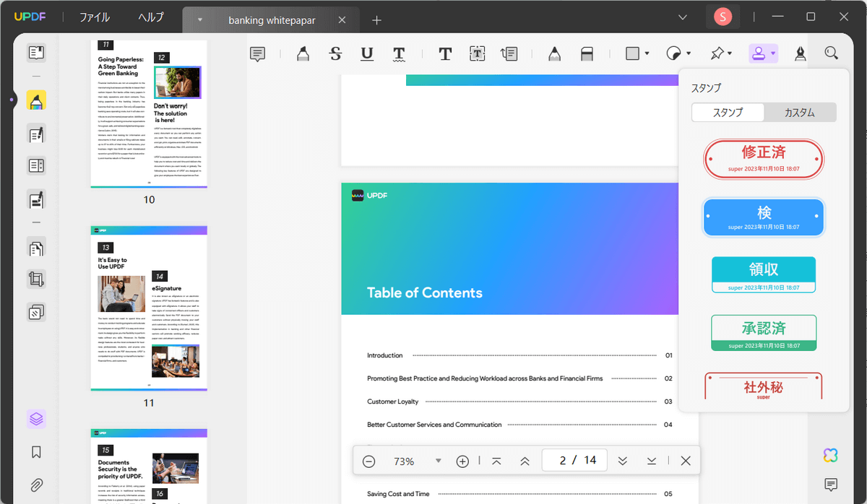
Task: Select page 11 thumbnail
Action: coord(149,308)
